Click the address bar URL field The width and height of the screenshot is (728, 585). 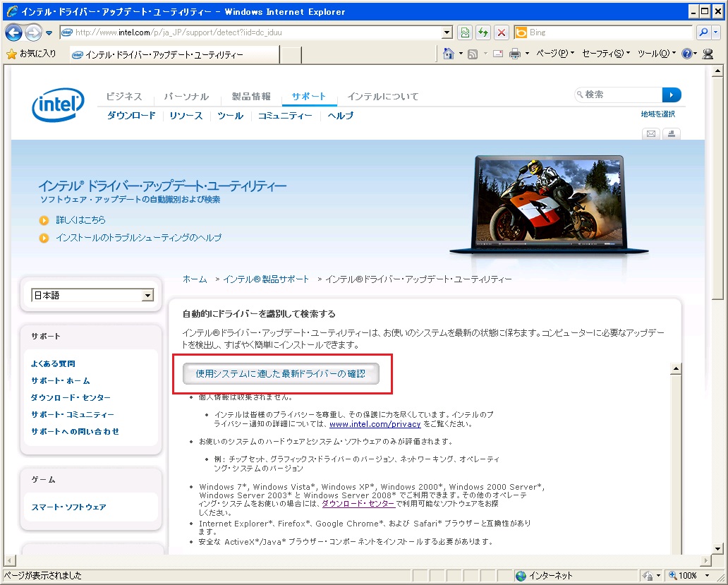coord(250,32)
